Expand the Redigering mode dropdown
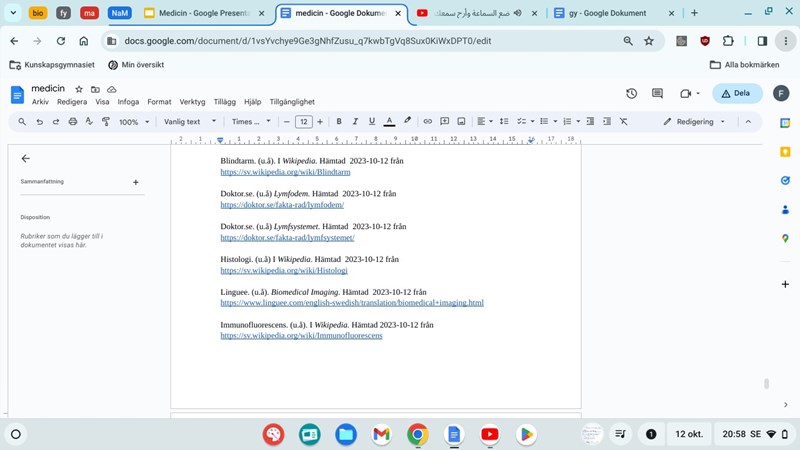Image resolution: width=800 pixels, height=450 pixels. 695,122
